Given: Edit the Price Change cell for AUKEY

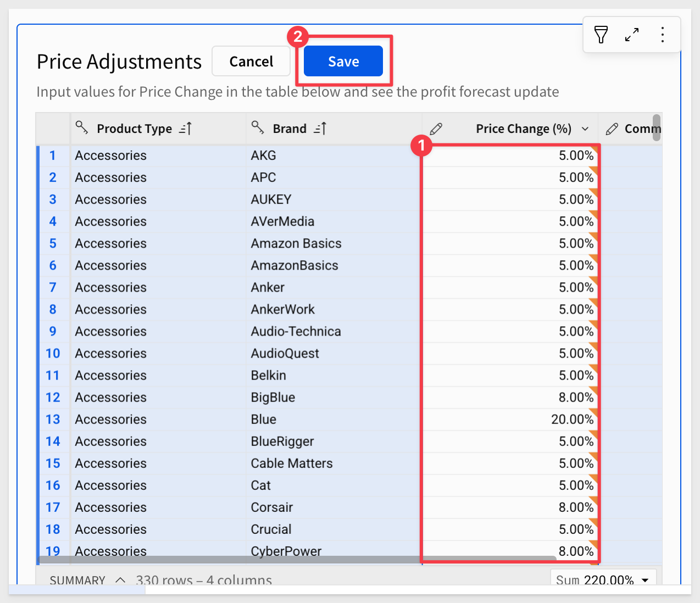Looking at the screenshot, I should [x=510, y=199].
